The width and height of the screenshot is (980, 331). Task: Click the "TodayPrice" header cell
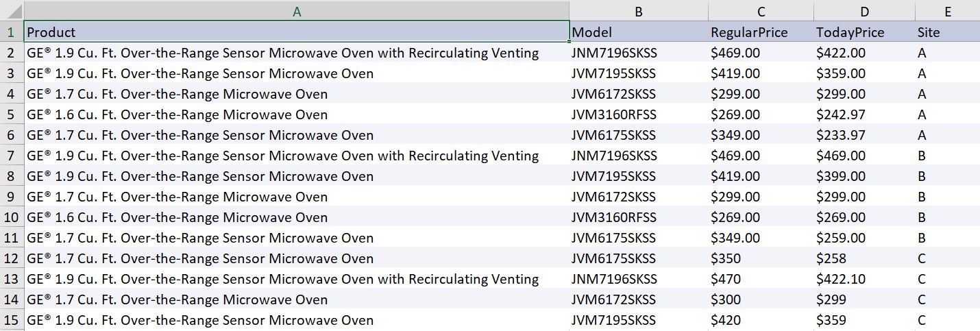point(864,32)
